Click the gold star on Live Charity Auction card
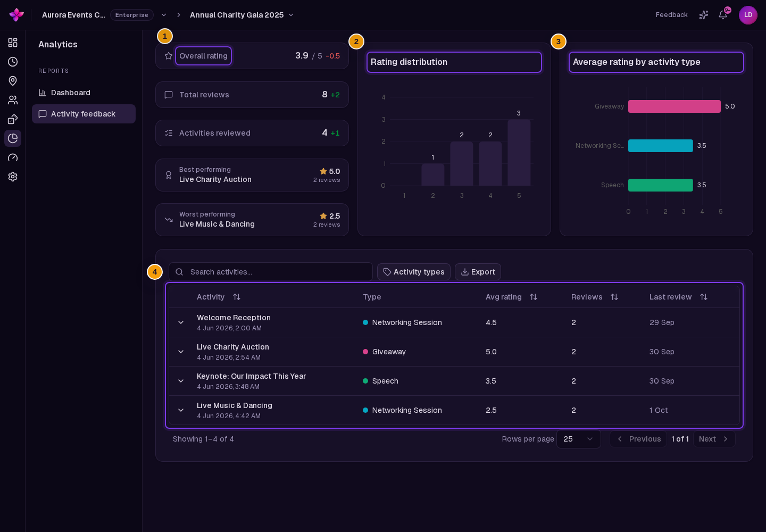The width and height of the screenshot is (766, 532). [323, 171]
